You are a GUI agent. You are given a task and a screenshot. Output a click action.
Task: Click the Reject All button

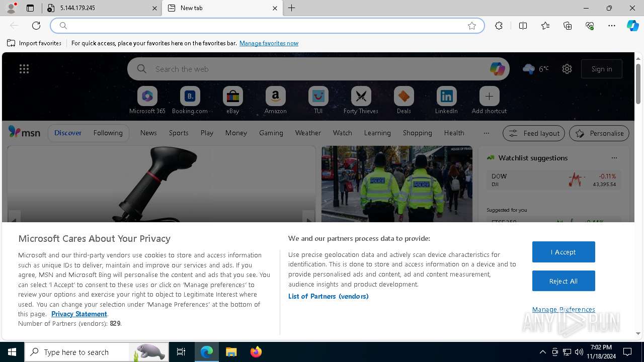pyautogui.click(x=563, y=281)
